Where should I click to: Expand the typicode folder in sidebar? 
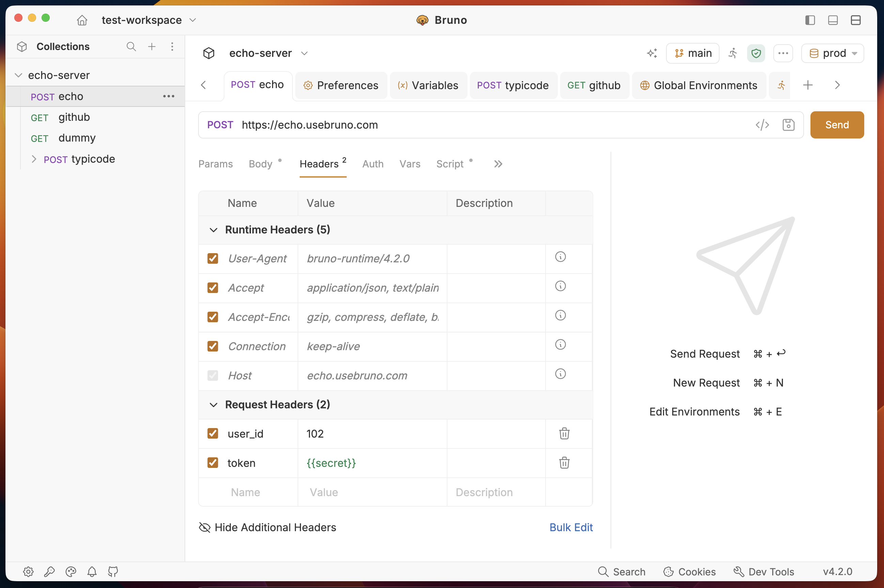coord(34,159)
